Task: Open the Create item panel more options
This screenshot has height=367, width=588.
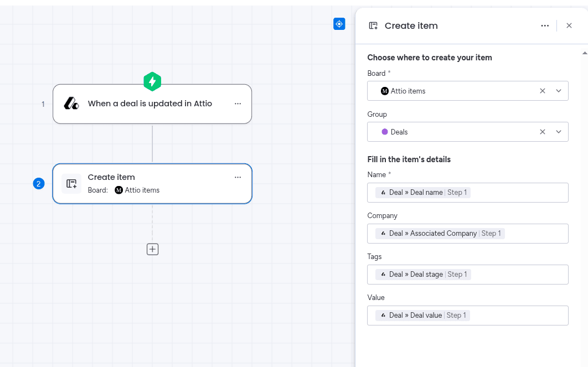Action: (x=545, y=25)
